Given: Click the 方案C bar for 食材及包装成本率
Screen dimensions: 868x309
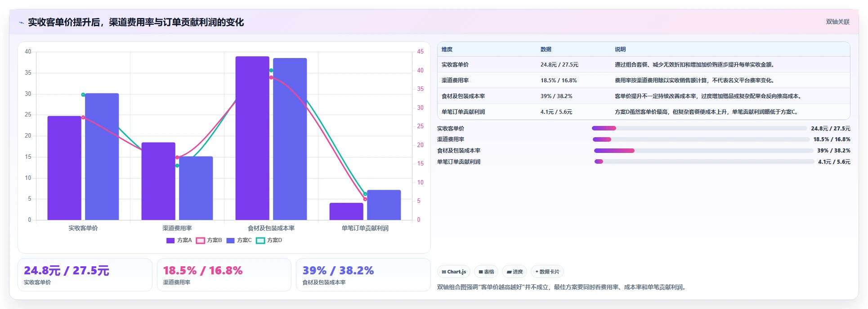Looking at the screenshot, I should click(x=290, y=139).
